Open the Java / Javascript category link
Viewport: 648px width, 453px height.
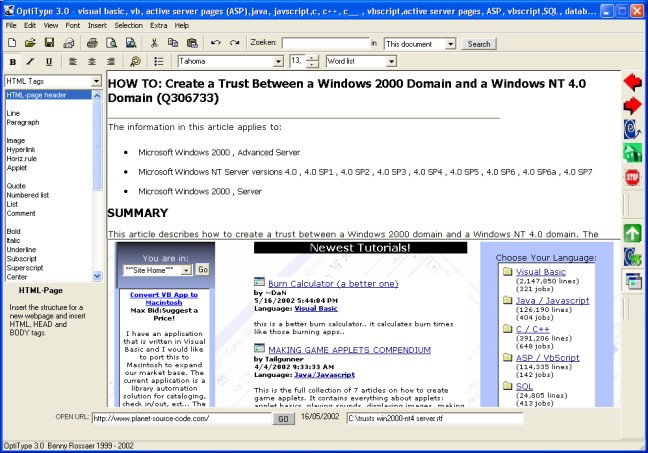[553, 300]
